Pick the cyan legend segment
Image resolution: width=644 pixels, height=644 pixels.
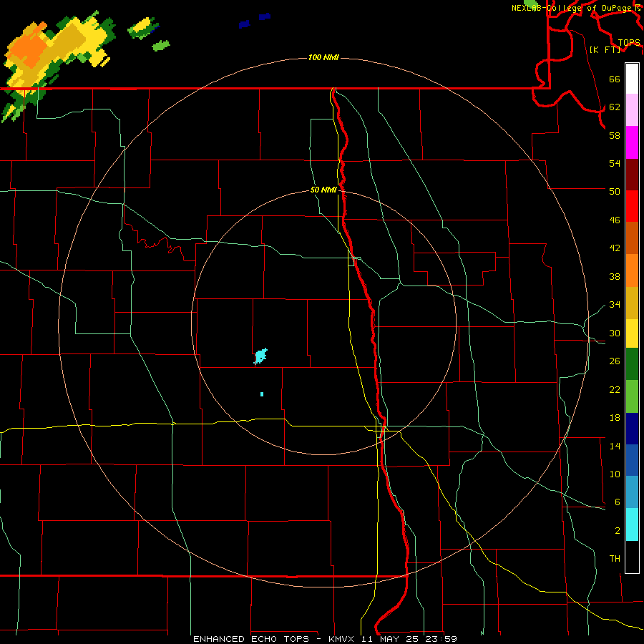pyautogui.click(x=632, y=525)
